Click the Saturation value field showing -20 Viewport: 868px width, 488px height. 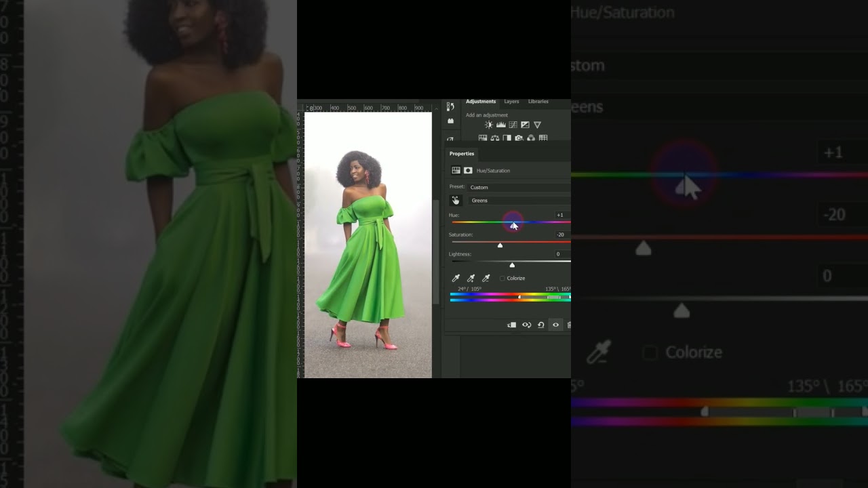point(562,235)
